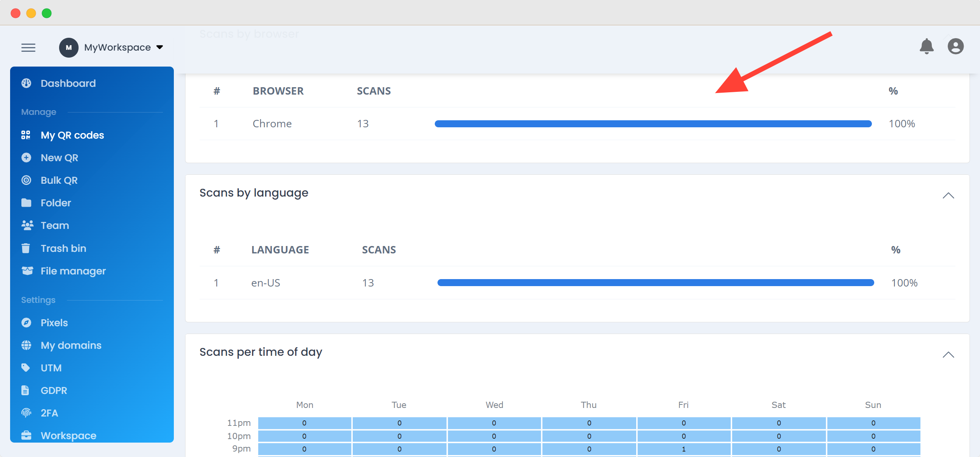Click the Trash bin icon

tap(26, 248)
